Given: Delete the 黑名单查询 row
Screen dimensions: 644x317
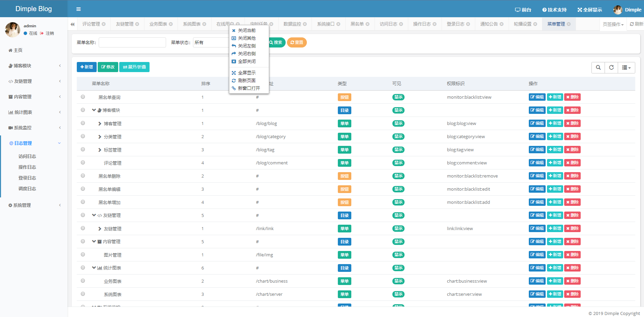Looking at the screenshot, I should click(x=572, y=97).
